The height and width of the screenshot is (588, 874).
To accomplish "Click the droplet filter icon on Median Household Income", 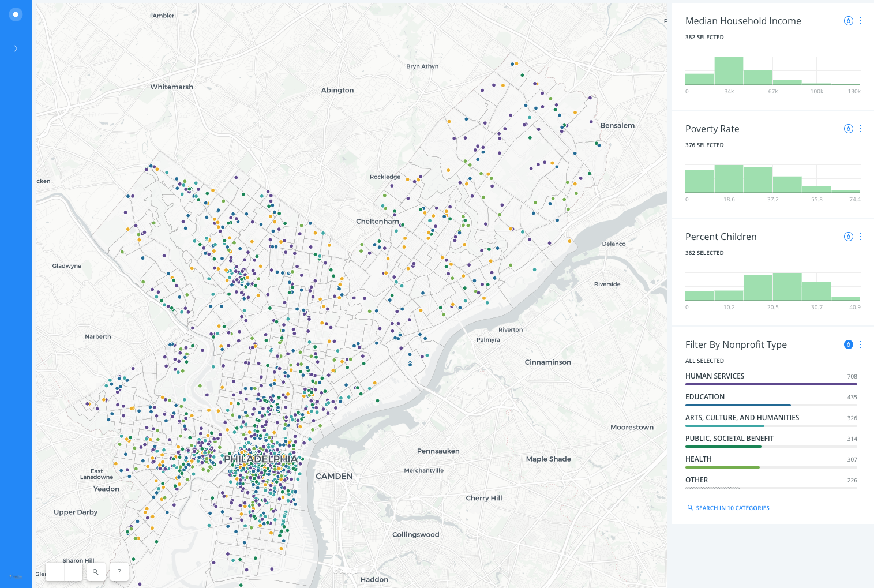I will [848, 20].
